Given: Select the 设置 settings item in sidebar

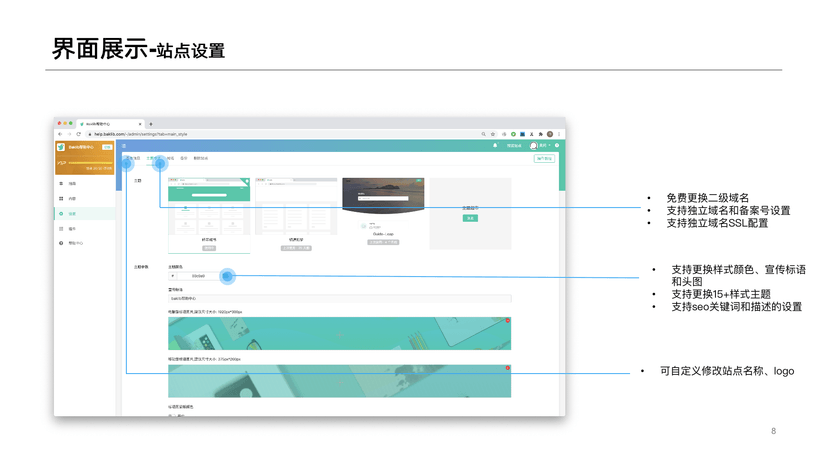Looking at the screenshot, I should (x=72, y=213).
